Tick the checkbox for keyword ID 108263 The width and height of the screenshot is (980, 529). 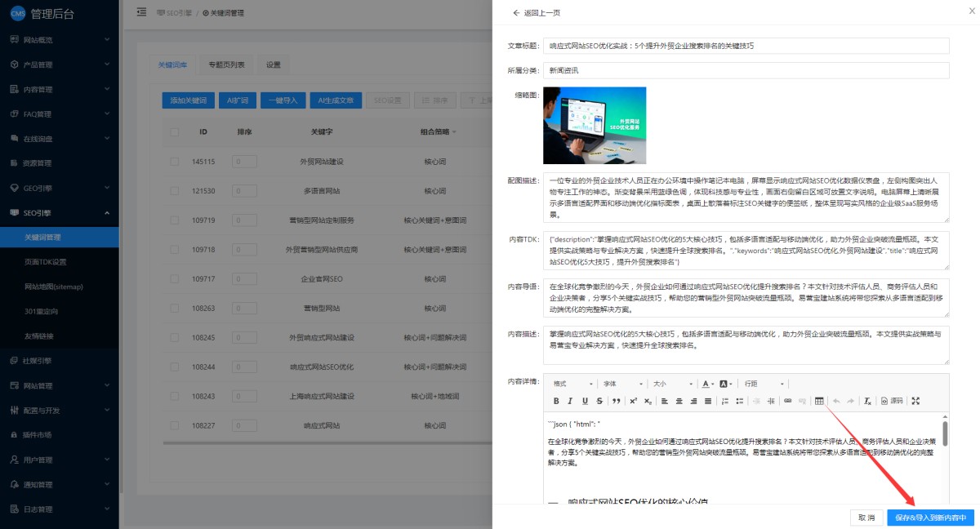tap(174, 309)
